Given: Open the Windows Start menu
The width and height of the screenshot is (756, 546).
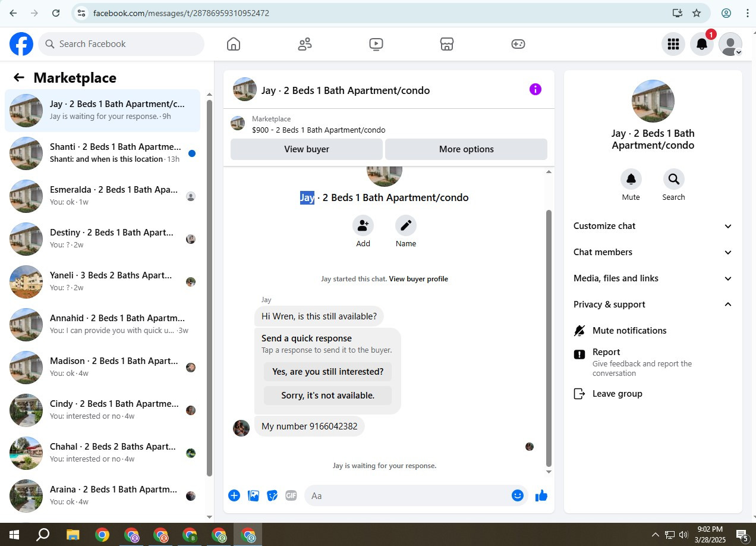Looking at the screenshot, I should tap(14, 534).
